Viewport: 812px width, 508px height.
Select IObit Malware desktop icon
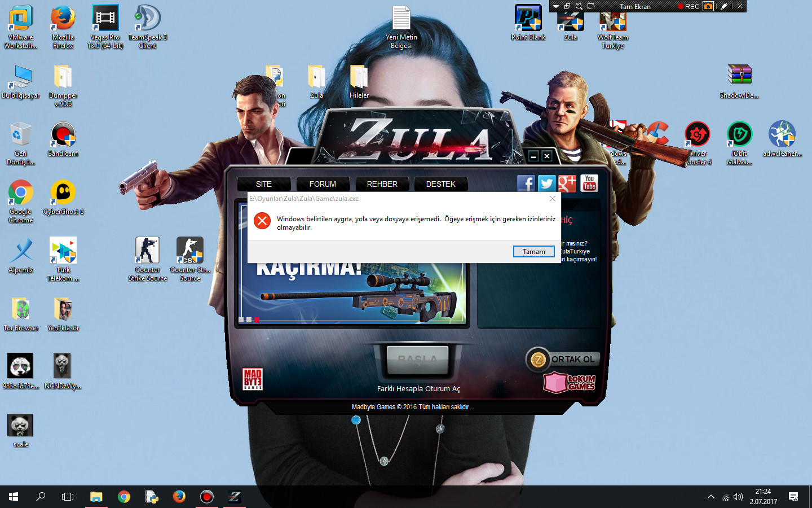739,143
